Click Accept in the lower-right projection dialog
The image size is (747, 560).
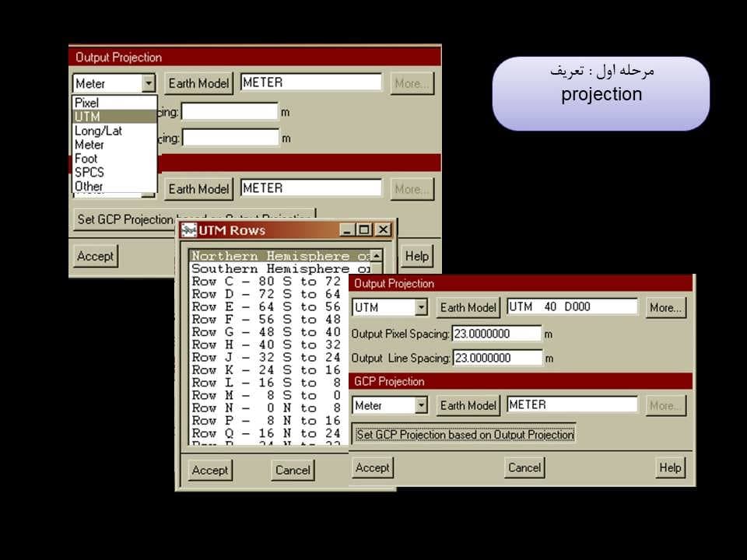372,467
